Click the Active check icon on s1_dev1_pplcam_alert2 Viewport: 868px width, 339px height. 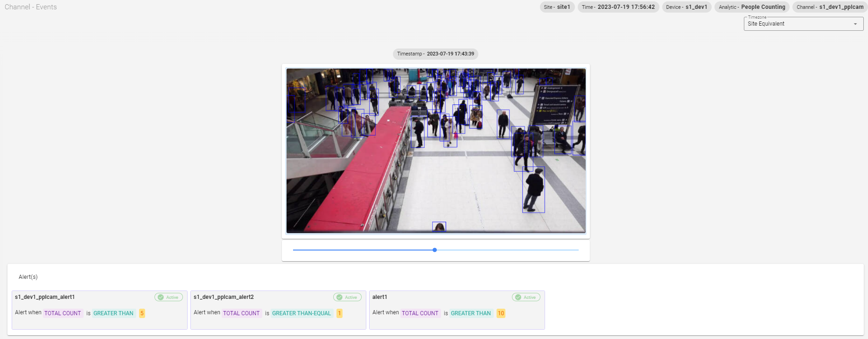click(339, 297)
